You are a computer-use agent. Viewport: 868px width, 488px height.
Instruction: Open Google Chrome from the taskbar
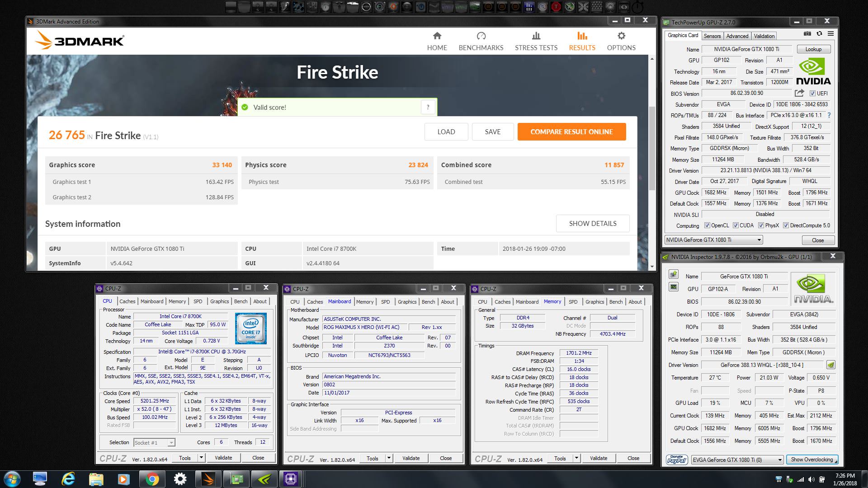pyautogui.click(x=152, y=479)
